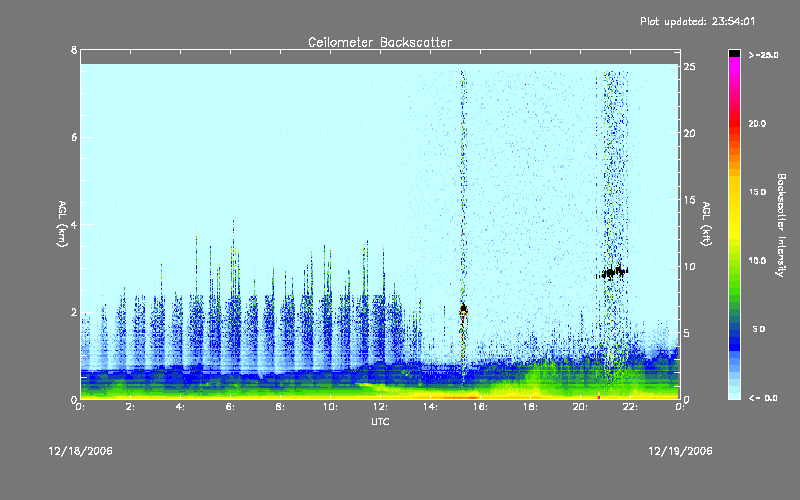Click the black cloud return at 2 km

(463, 309)
